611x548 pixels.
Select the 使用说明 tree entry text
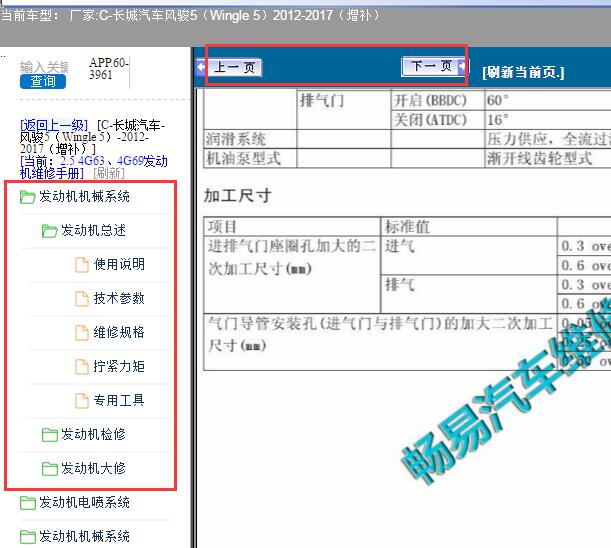[119, 264]
